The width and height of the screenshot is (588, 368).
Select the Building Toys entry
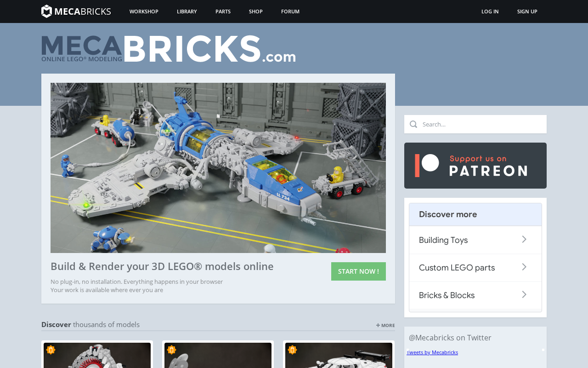point(475,240)
